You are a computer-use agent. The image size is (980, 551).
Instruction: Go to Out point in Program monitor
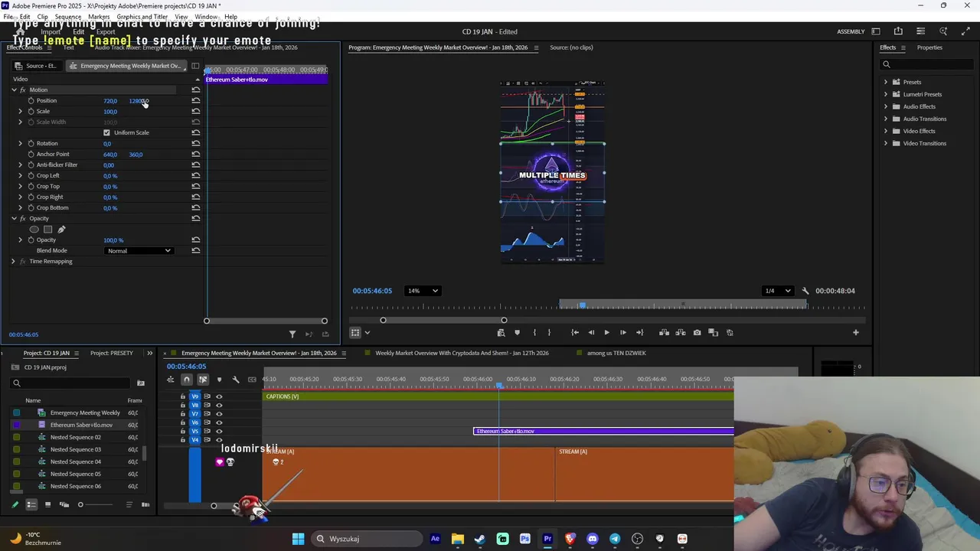[x=639, y=333]
